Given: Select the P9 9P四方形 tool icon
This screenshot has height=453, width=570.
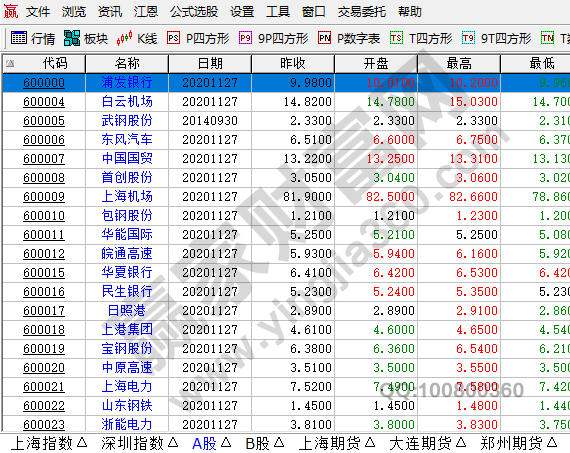Looking at the screenshot, I should click(245, 37).
